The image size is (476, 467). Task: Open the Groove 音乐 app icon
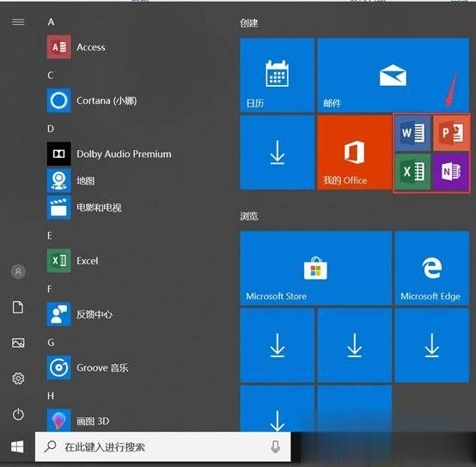point(59,367)
